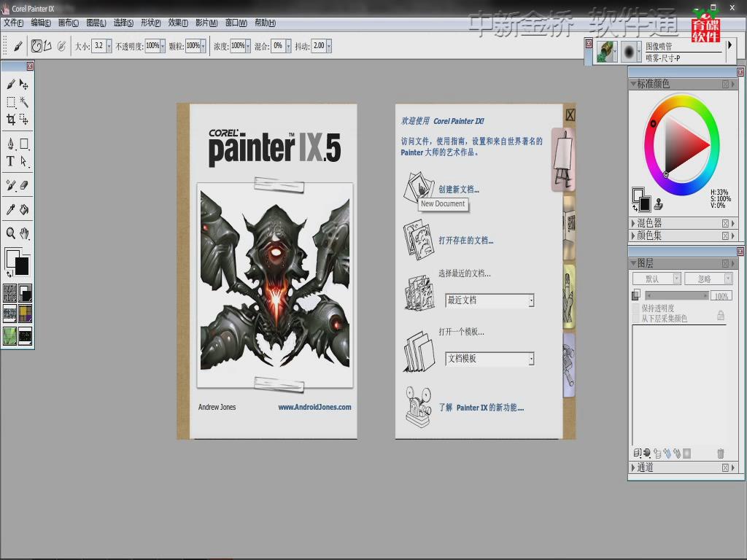Select the Magnifier zoom tool

(10, 233)
